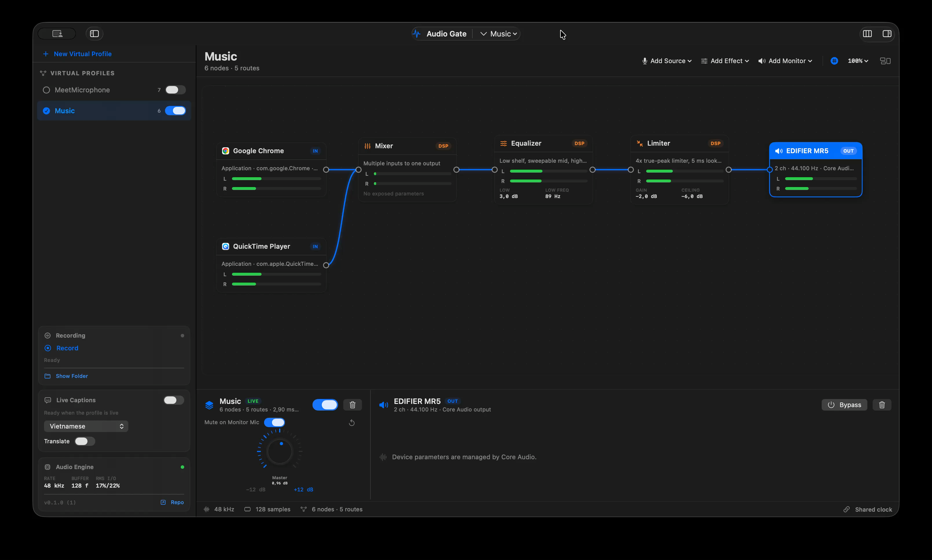Click the Mixer output port

click(456, 170)
